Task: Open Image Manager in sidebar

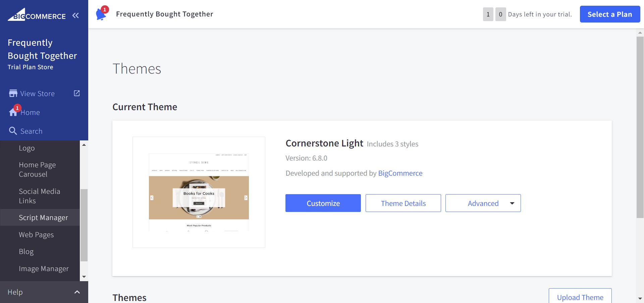Action: [x=44, y=269]
